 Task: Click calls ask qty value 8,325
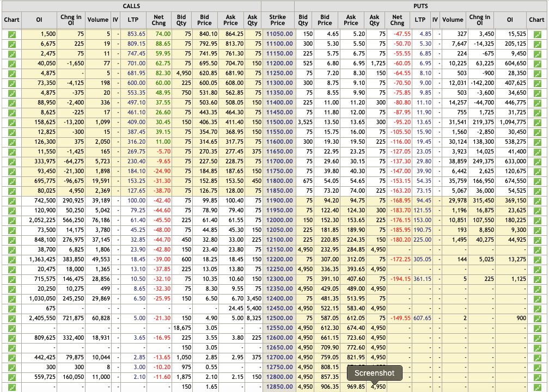pos(254,318)
